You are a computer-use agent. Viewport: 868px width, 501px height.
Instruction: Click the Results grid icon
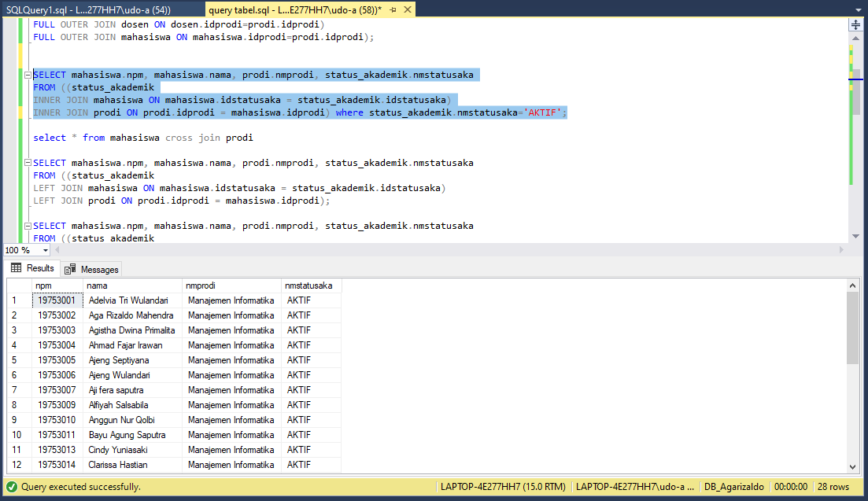[x=16, y=268]
